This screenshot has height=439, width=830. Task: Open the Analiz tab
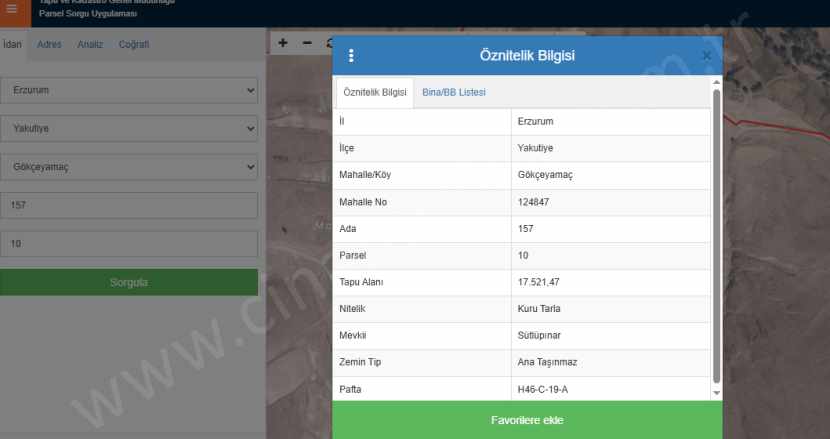click(x=90, y=45)
